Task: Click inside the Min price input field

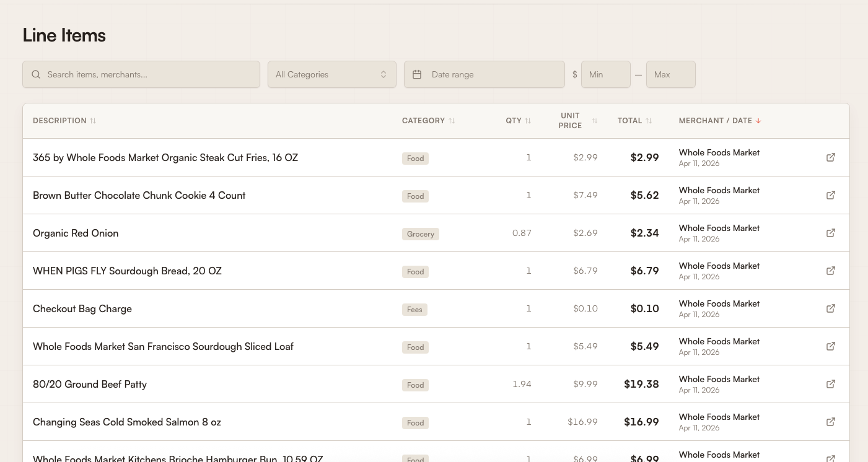Action: click(x=605, y=74)
